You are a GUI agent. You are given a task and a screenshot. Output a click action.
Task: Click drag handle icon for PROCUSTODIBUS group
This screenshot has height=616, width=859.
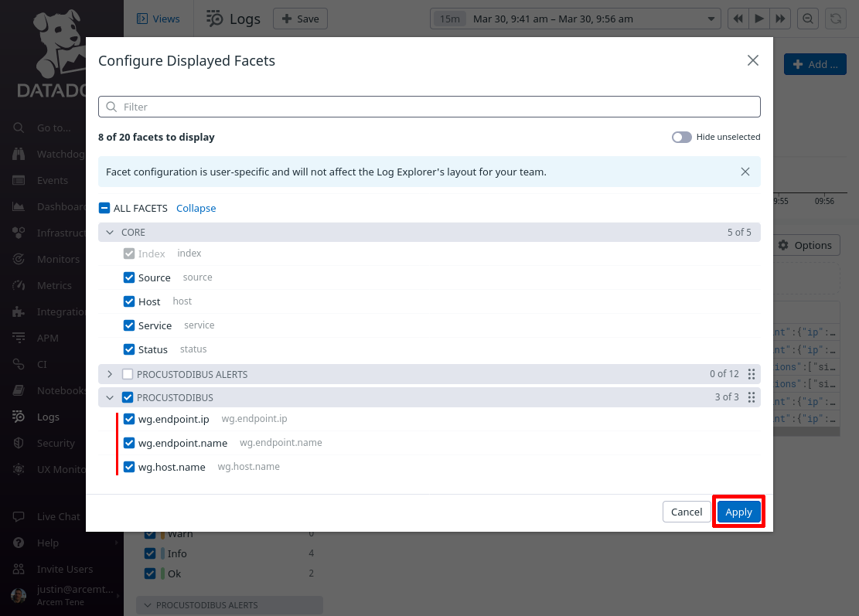(x=752, y=397)
